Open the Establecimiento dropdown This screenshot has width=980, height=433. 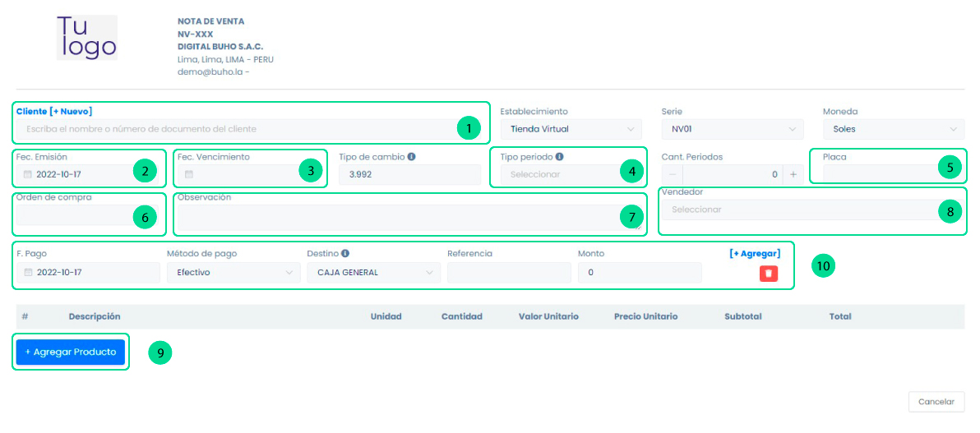(x=571, y=129)
